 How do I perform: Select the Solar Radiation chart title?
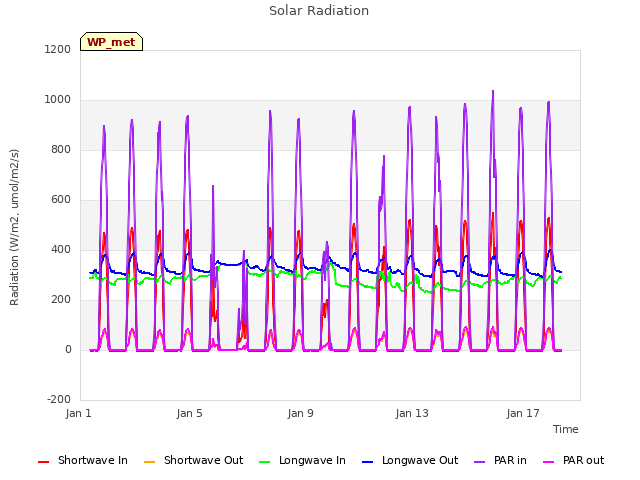click(x=319, y=11)
